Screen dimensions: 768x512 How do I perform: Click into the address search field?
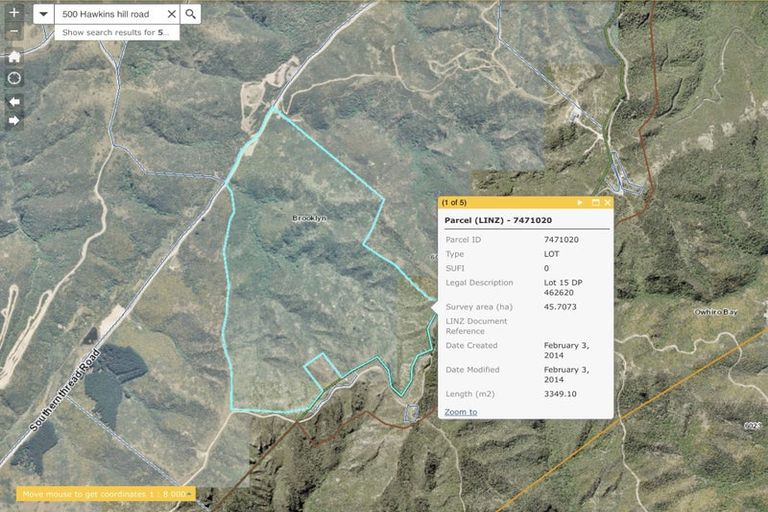pos(108,14)
